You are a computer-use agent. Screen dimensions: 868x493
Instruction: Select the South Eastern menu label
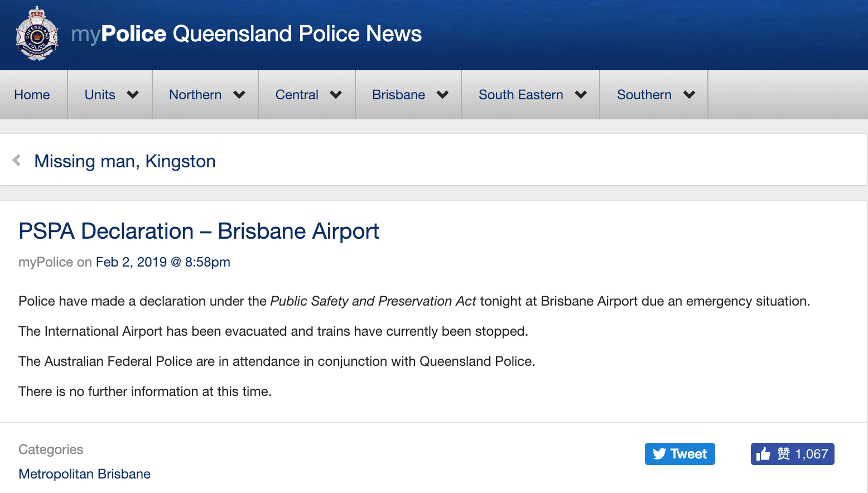click(520, 95)
